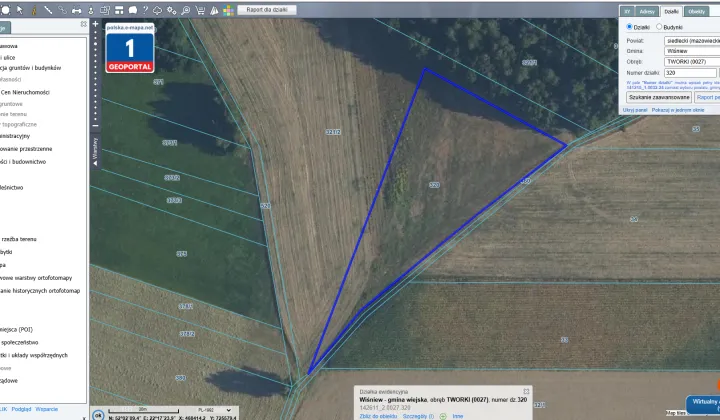Close the Działka ewidencyjna popup
Viewport: 720px width, 420px height.
pyautogui.click(x=526, y=392)
